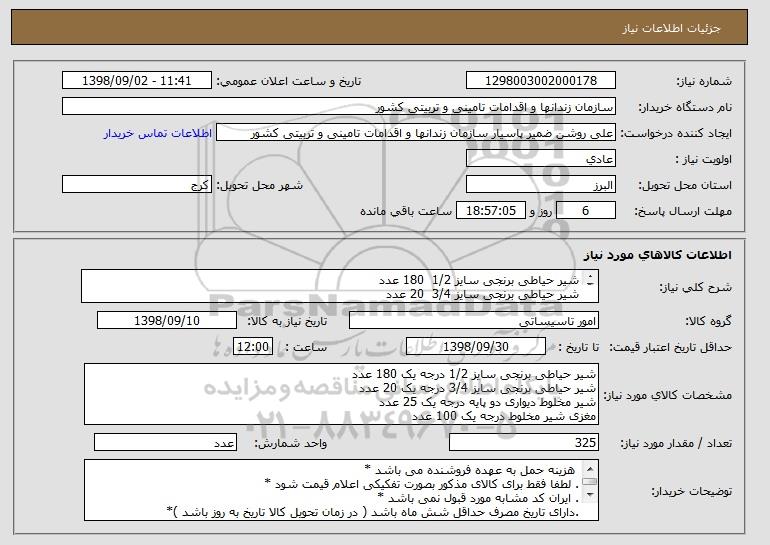This screenshot has height=545, width=770.
Task: Click the line هزینه حمل به عهده فروشنده
Action: pos(469,470)
